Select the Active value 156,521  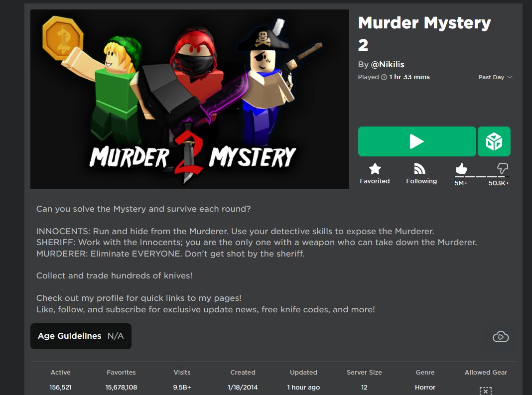[60, 387]
